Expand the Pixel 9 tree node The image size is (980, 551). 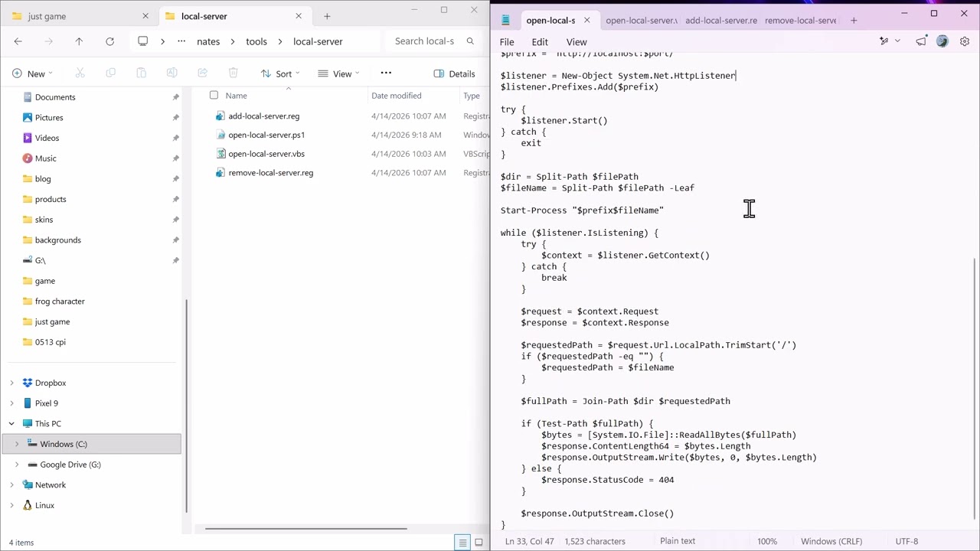click(x=11, y=403)
